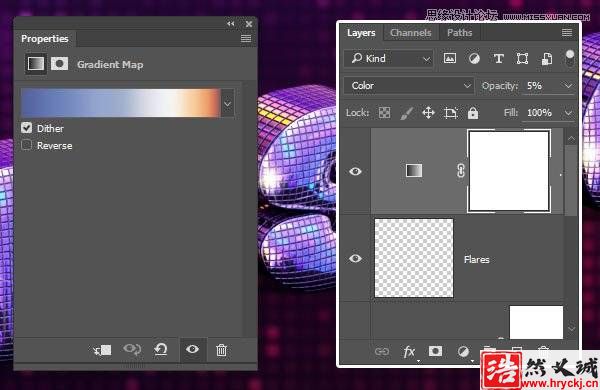Click the Gradient Map adjustment icon in Properties
This screenshot has width=600, height=390.
pyautogui.click(x=36, y=64)
